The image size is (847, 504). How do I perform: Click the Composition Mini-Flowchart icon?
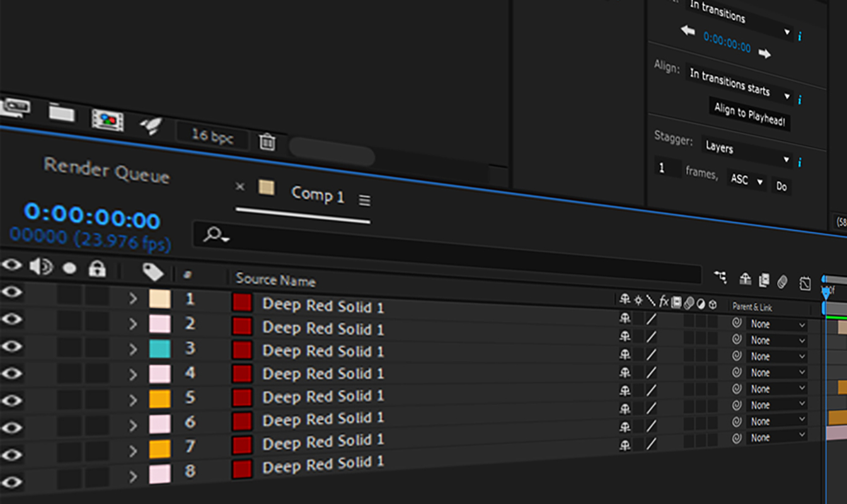[720, 276]
